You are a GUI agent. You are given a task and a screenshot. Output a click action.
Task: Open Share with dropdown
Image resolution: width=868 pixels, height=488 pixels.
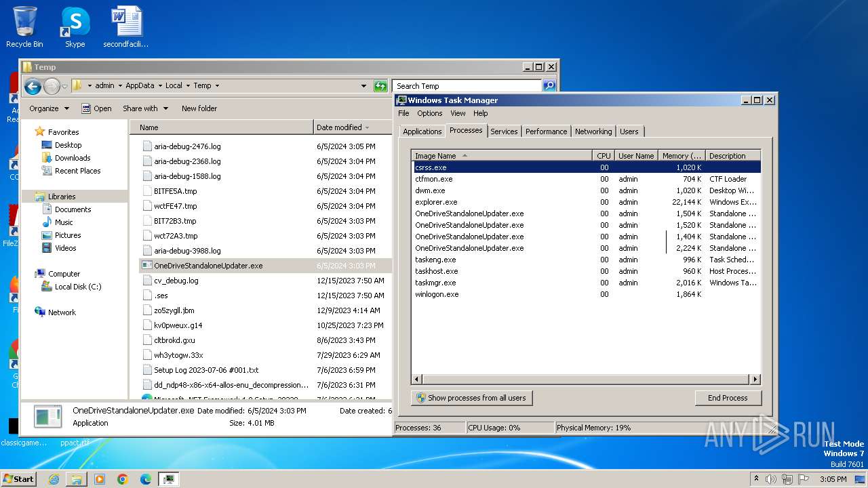144,108
